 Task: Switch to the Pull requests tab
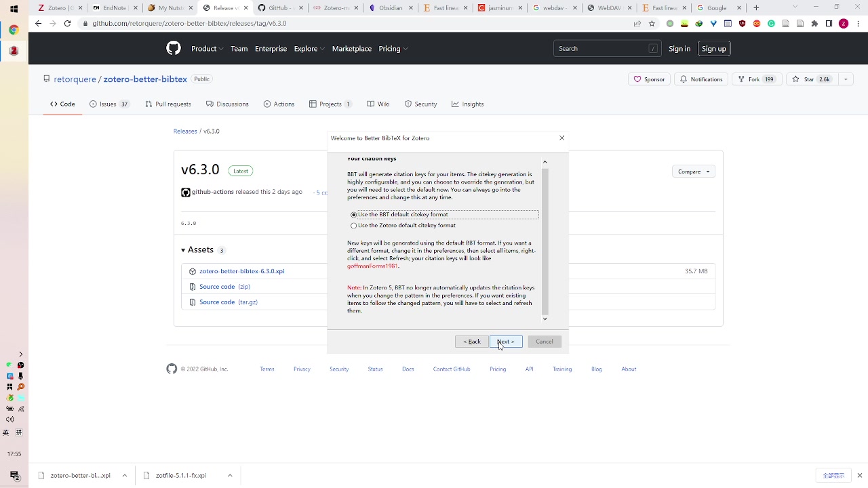(168, 104)
